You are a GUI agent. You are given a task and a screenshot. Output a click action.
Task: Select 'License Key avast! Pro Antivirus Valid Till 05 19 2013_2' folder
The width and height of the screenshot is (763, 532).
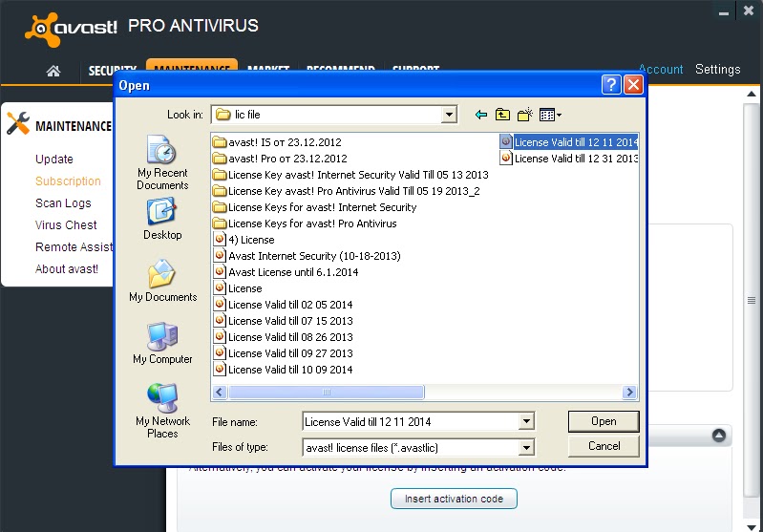coord(347,191)
